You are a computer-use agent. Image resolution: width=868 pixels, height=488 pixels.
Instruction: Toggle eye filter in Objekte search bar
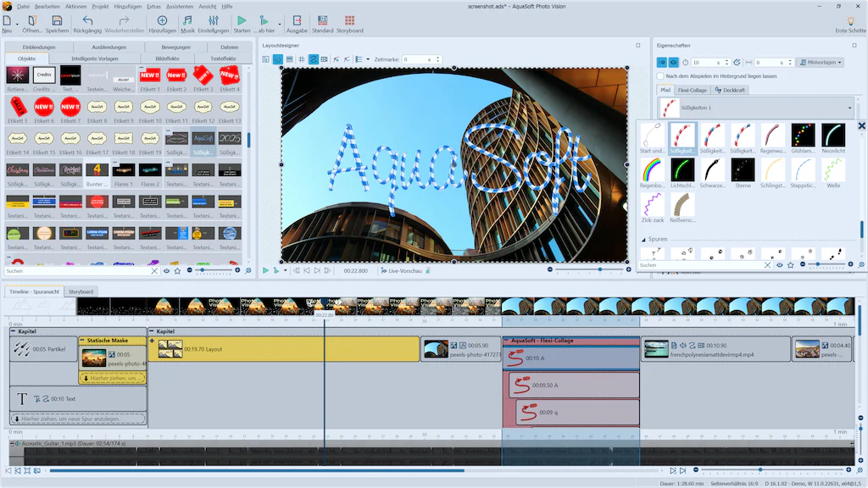pos(166,271)
